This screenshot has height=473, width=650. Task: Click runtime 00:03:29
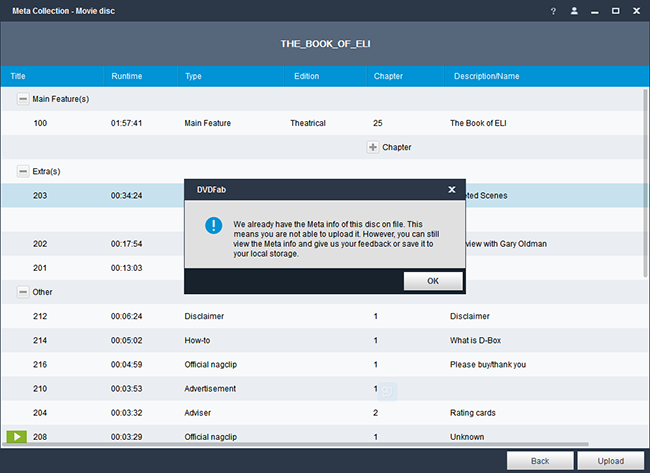126,437
